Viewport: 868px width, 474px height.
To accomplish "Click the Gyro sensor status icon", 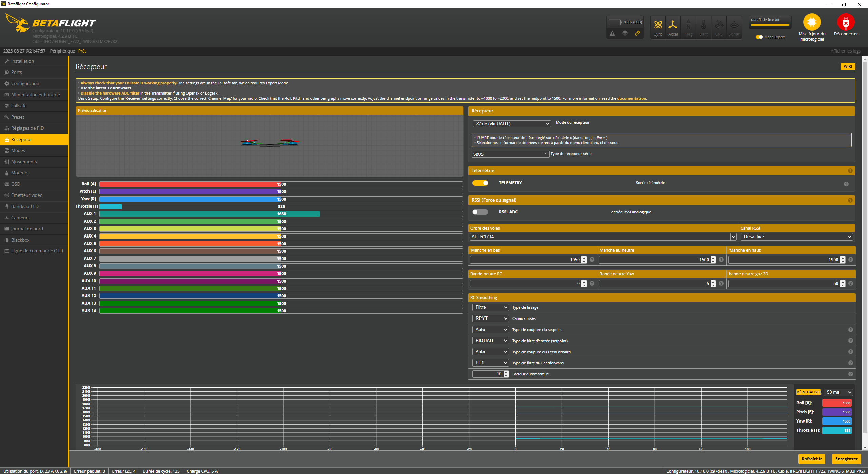I will (658, 25).
